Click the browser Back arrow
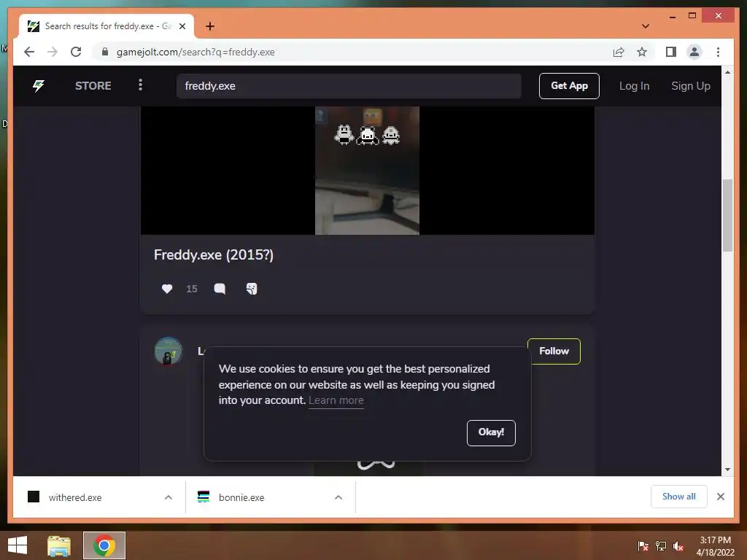747x560 pixels. [x=29, y=52]
